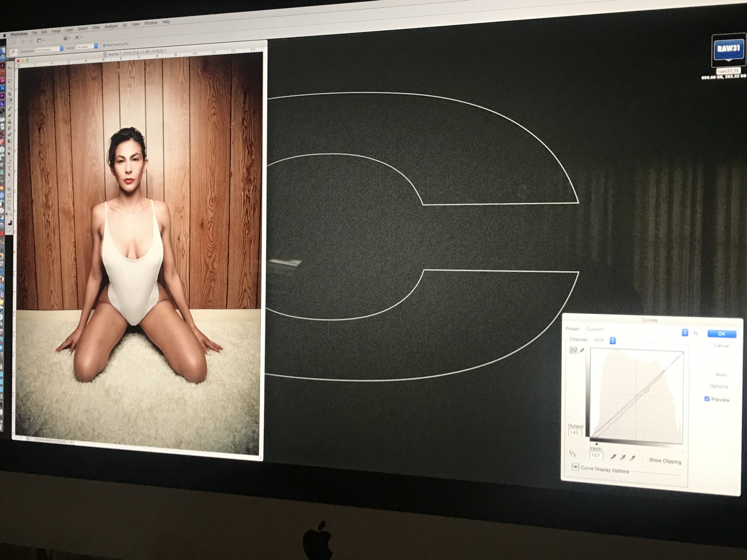The width and height of the screenshot is (747, 560).
Task: Open the Select menu
Action: (x=82, y=29)
